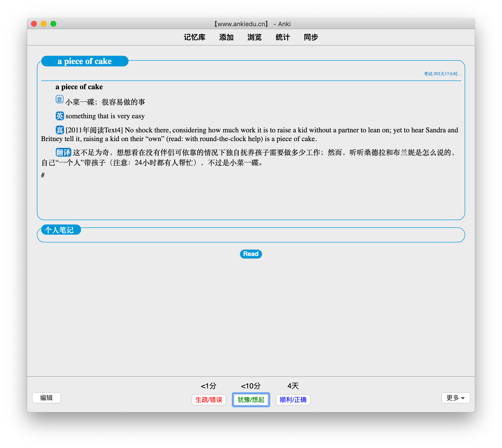
Task: Click the 编辑 edit button
Action: [47, 398]
